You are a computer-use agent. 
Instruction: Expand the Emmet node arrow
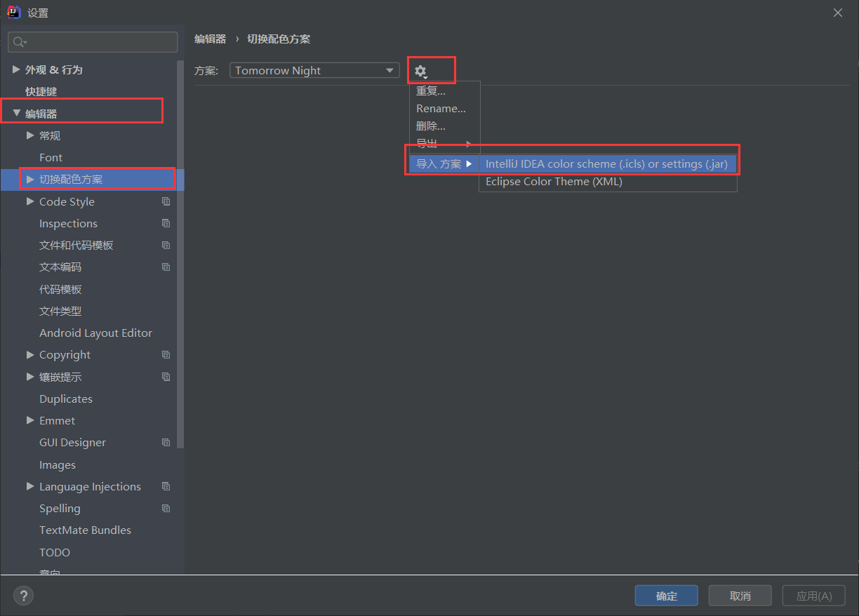click(x=30, y=420)
